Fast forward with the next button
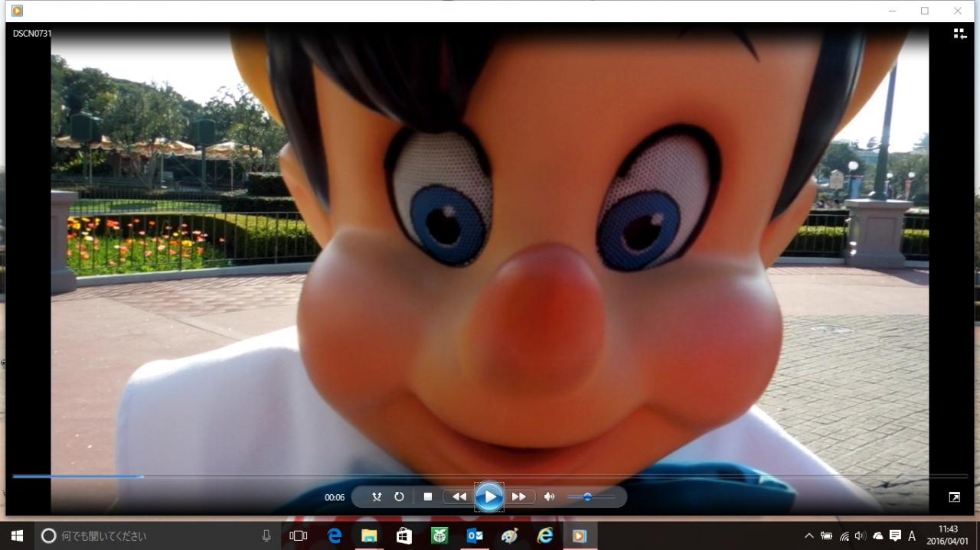This screenshot has width=980, height=550. [x=519, y=496]
